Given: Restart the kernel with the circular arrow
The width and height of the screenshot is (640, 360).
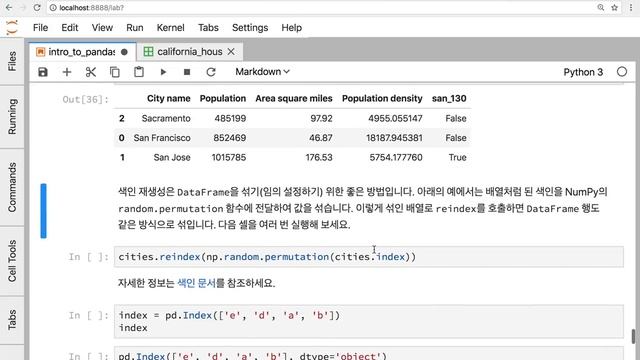Looking at the screenshot, I should click(x=211, y=72).
